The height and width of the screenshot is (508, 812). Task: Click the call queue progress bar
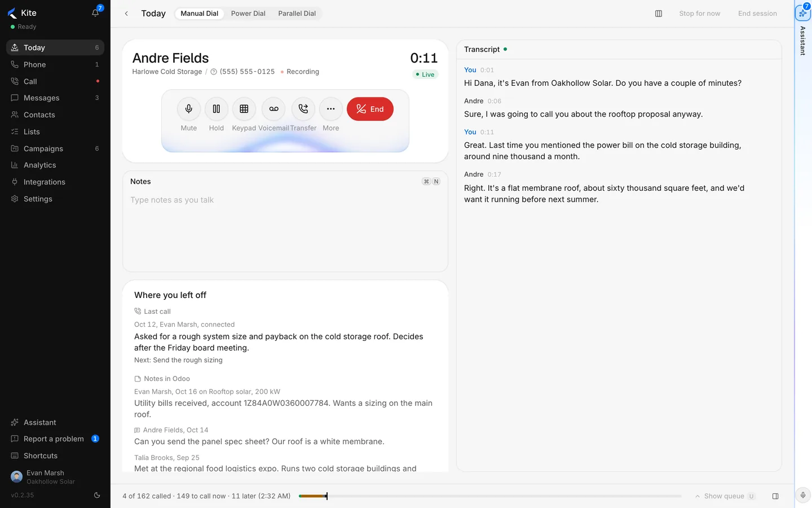pyautogui.click(x=490, y=496)
